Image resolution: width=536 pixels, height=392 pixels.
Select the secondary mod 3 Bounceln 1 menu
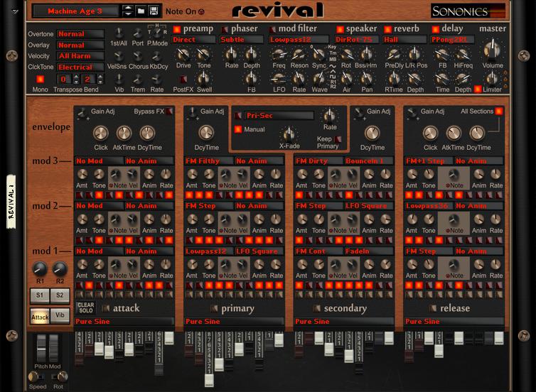tap(369, 160)
